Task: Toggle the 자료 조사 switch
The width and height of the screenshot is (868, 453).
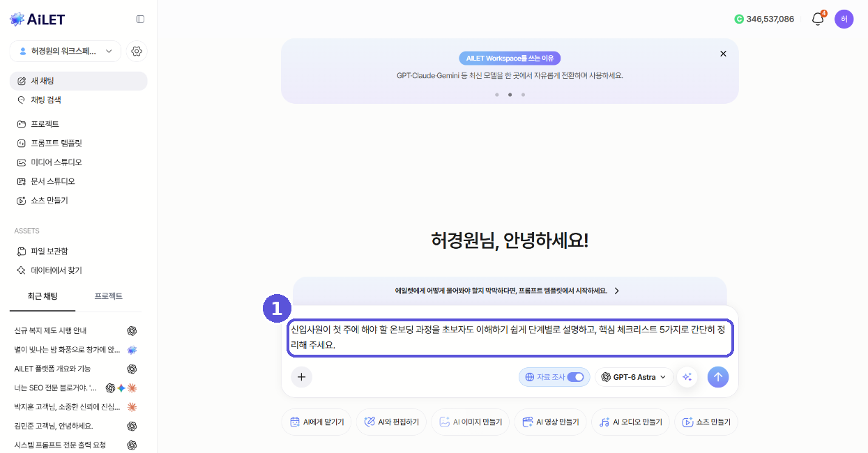Action: (x=575, y=377)
